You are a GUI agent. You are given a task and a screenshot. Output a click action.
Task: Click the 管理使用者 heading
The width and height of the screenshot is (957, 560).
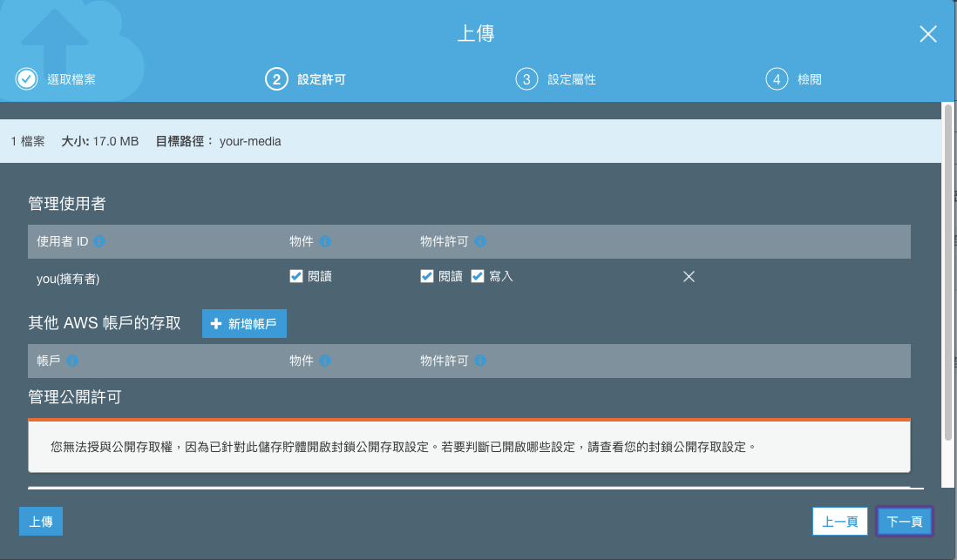67,204
